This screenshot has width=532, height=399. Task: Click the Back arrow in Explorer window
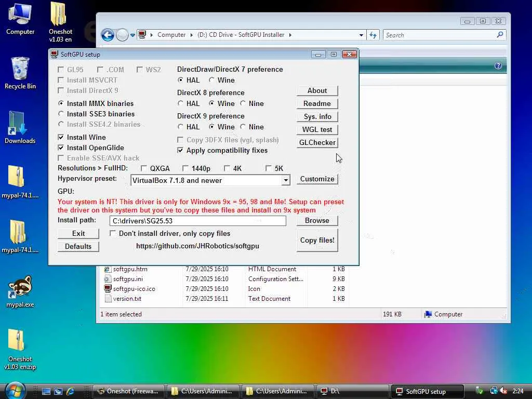click(108, 35)
